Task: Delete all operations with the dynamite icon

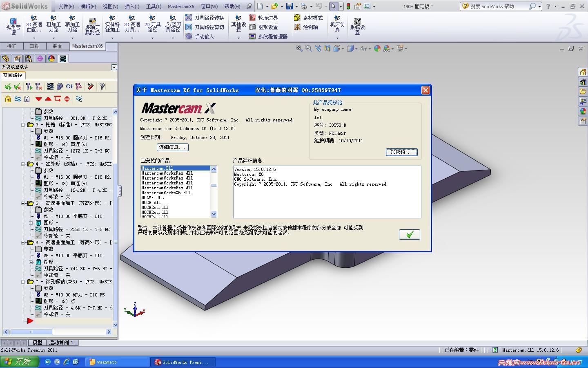Action: (x=91, y=86)
